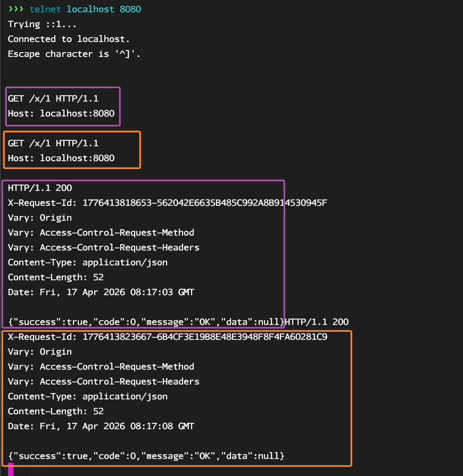
Task: Click 'Vary: Origin' in the purple response box
Action: 40,218
